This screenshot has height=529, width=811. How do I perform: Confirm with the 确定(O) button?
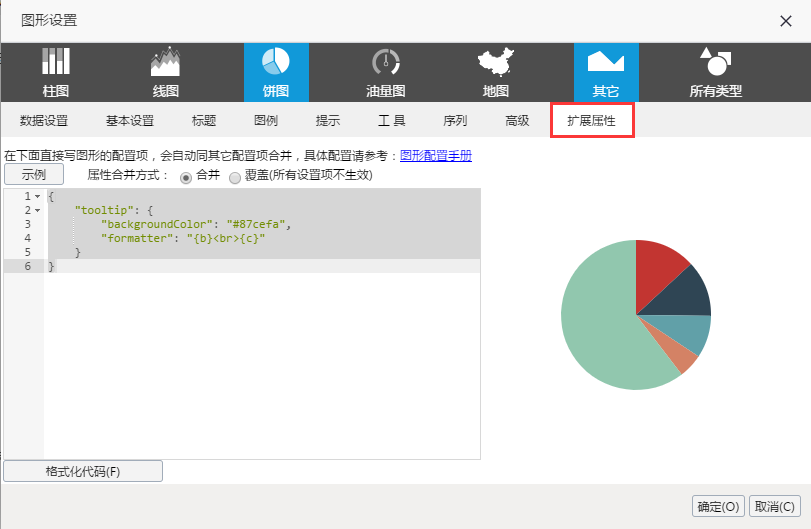click(x=718, y=506)
